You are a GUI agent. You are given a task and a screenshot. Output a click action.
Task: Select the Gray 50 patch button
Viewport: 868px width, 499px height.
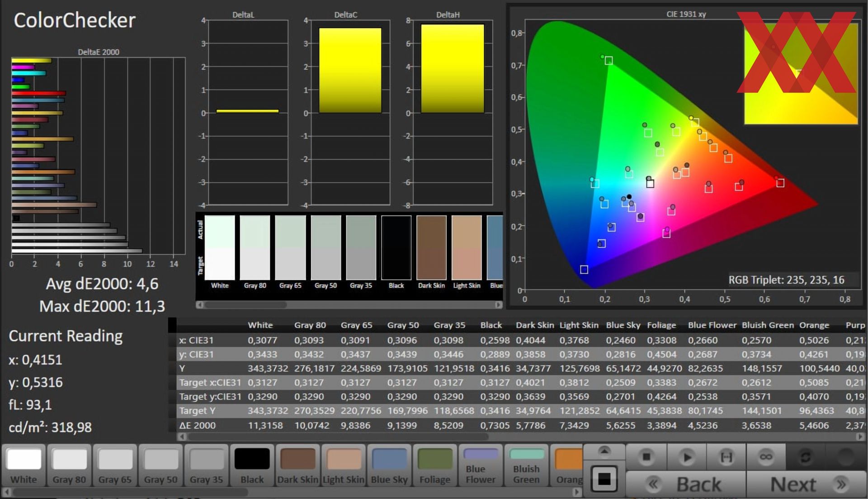160,466
